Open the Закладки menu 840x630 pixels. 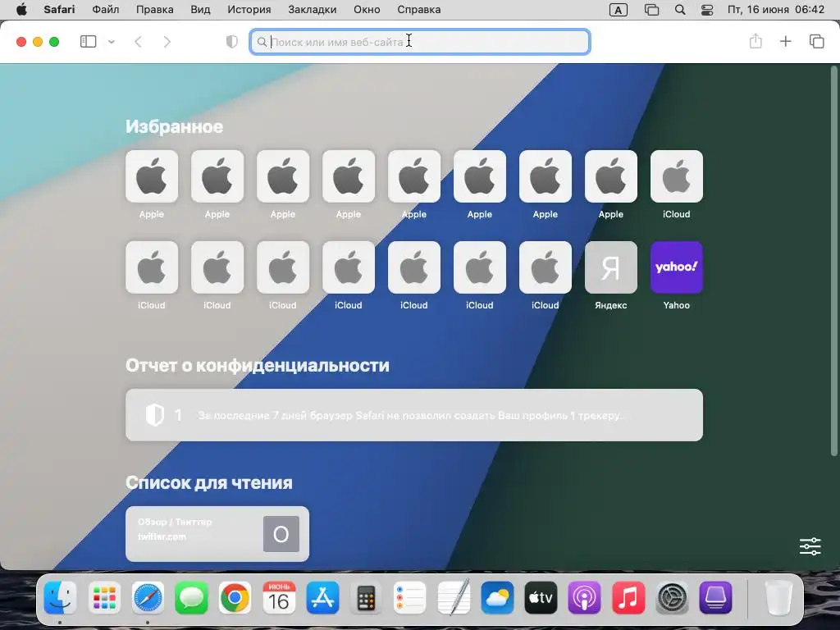point(313,10)
